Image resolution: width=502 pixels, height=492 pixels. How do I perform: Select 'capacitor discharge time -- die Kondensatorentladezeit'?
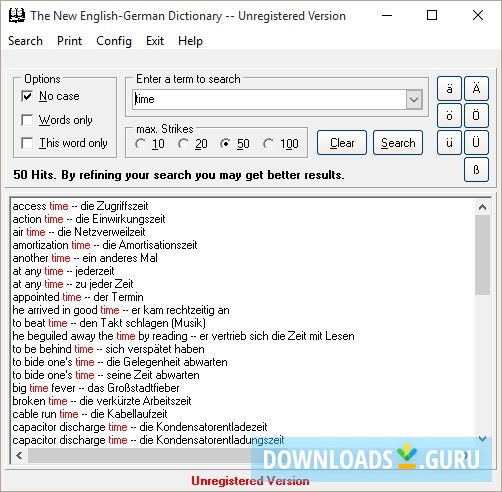[x=140, y=427]
